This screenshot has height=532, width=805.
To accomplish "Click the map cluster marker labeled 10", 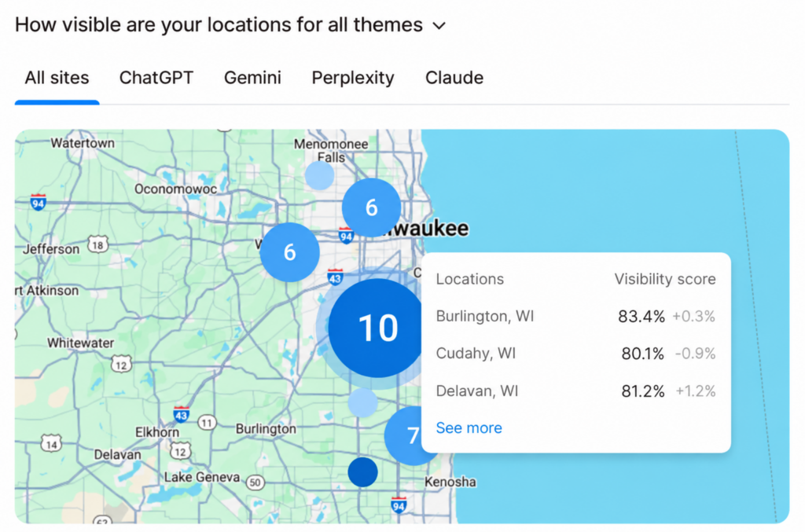I will pyautogui.click(x=378, y=328).
